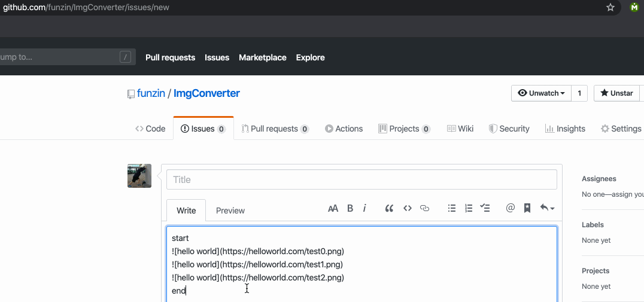Apply bold formatting
This screenshot has width=644, height=302.
(x=350, y=209)
